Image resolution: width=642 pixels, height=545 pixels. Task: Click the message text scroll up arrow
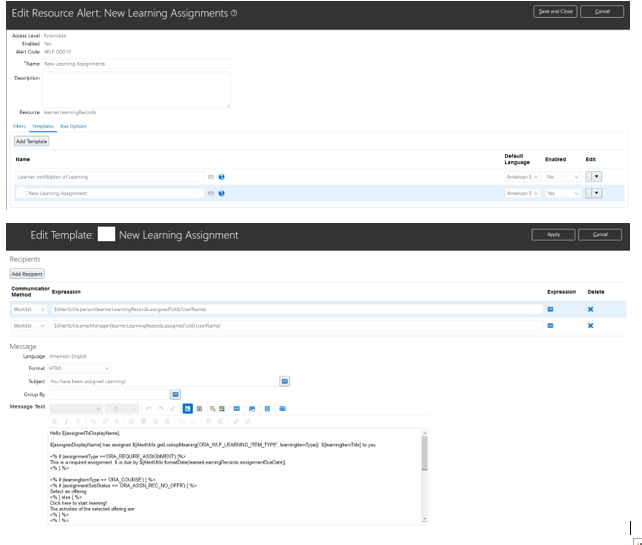425,433
